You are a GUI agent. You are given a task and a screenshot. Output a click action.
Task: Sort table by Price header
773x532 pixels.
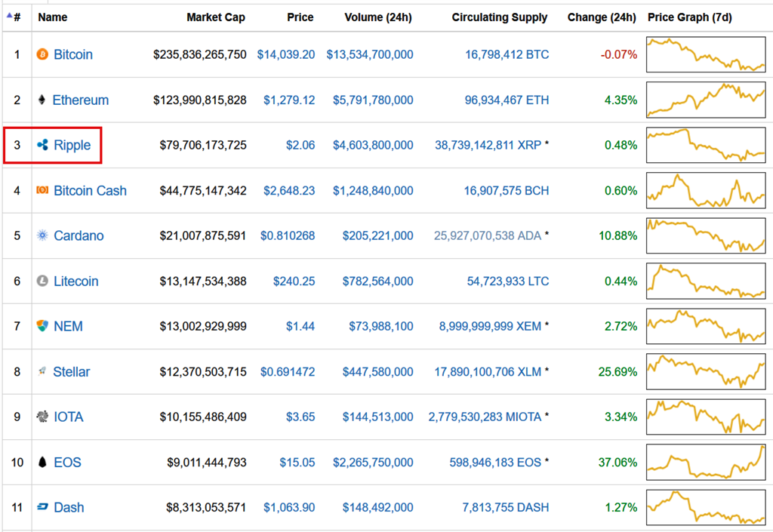[300, 17]
